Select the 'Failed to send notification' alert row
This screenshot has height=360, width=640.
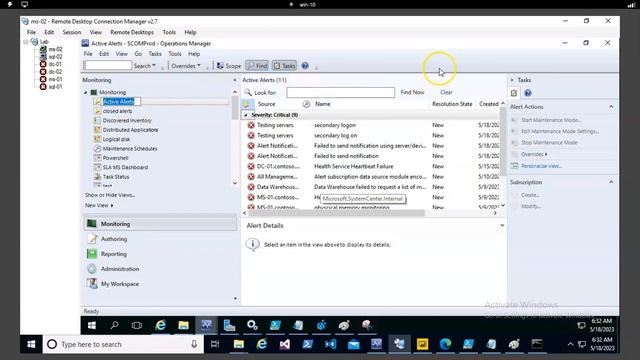point(371,156)
